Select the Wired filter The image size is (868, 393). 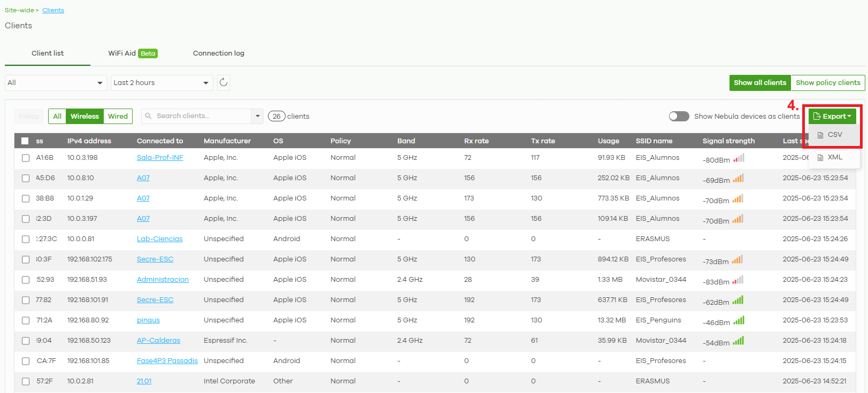pyautogui.click(x=118, y=116)
